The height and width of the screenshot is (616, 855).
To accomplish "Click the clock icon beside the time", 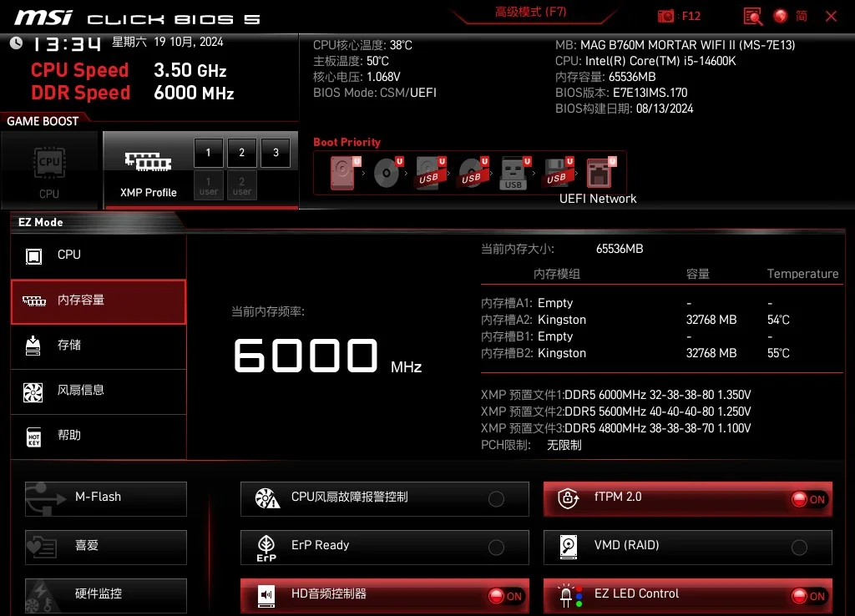I will [17, 43].
